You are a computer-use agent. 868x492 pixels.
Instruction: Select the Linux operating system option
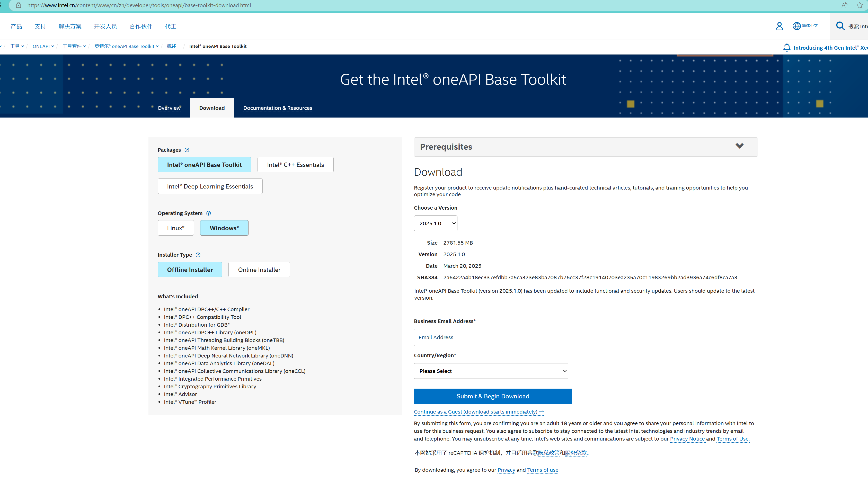[x=175, y=228]
